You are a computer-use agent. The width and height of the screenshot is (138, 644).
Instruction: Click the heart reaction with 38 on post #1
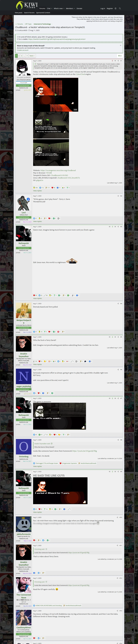point(53,188)
